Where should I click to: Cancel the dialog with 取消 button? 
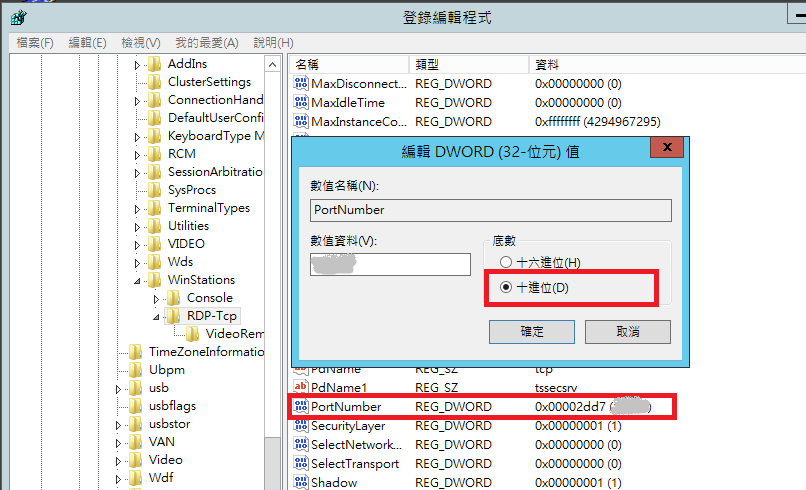(x=628, y=332)
